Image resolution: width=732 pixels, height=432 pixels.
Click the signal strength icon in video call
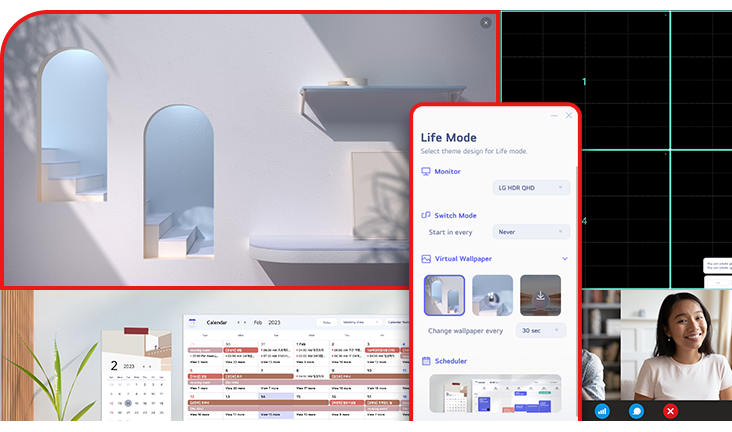pos(602,411)
